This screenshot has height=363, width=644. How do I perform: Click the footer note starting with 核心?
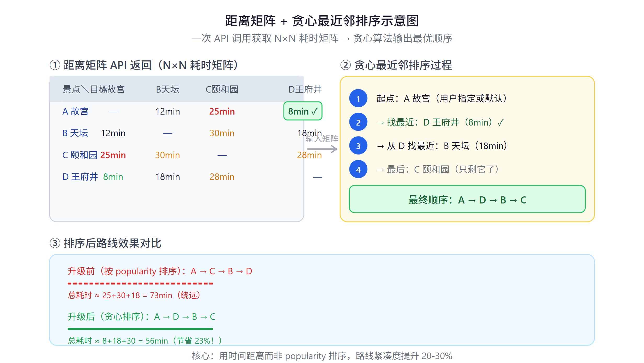[x=322, y=356]
